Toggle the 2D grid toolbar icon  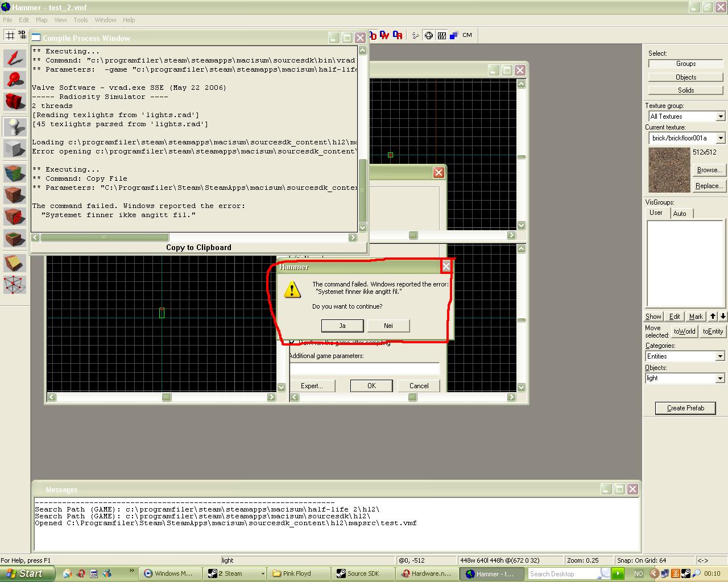(10, 35)
